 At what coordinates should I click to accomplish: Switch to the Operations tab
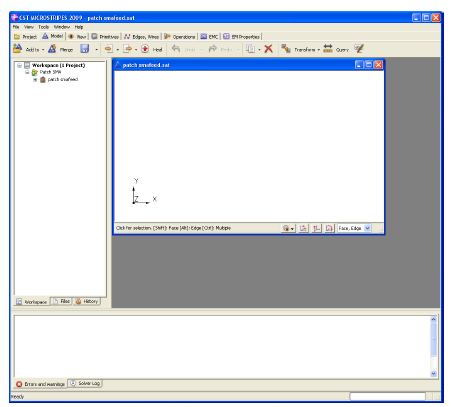[180, 37]
